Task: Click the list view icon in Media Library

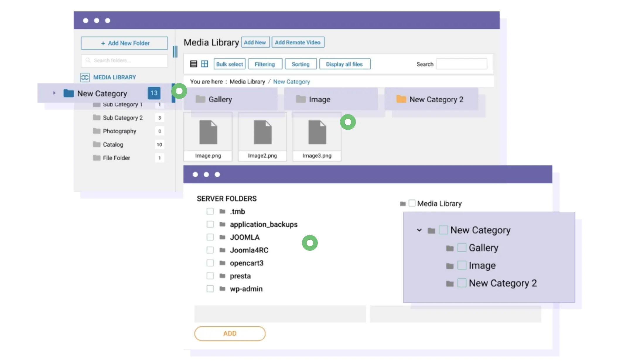Action: pyautogui.click(x=194, y=64)
